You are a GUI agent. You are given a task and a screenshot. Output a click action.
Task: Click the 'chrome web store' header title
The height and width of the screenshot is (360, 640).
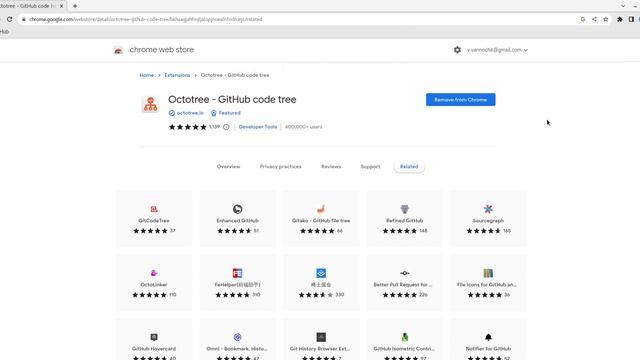(162, 50)
